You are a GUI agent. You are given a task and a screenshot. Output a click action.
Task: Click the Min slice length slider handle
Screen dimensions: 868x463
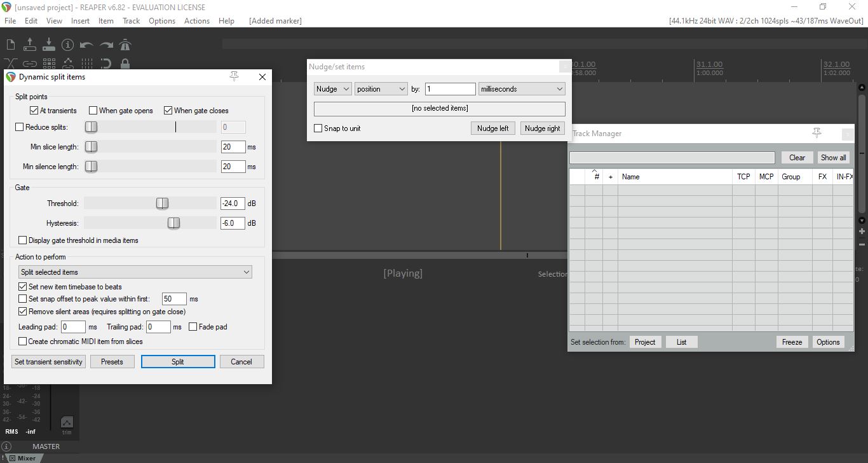pyautogui.click(x=91, y=147)
